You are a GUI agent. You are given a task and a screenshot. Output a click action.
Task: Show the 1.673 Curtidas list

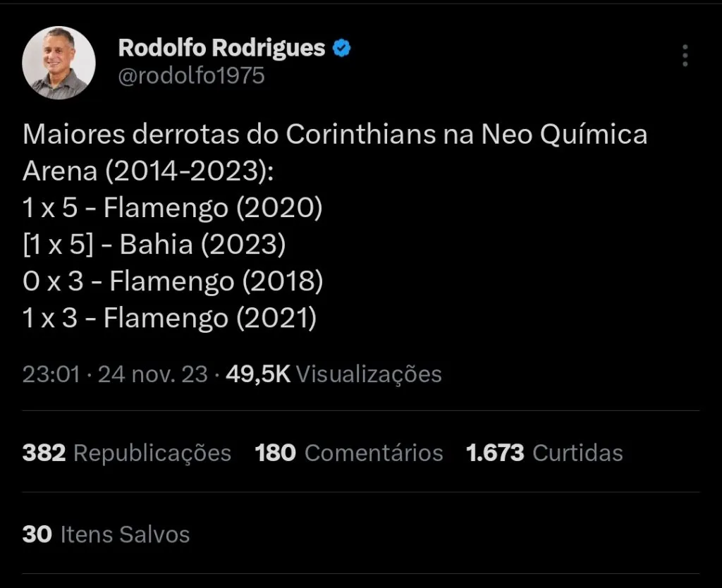[544, 453]
